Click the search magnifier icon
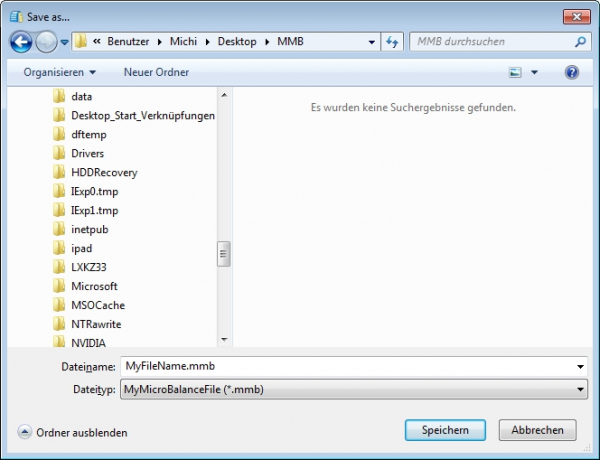600x460 pixels. click(x=580, y=42)
